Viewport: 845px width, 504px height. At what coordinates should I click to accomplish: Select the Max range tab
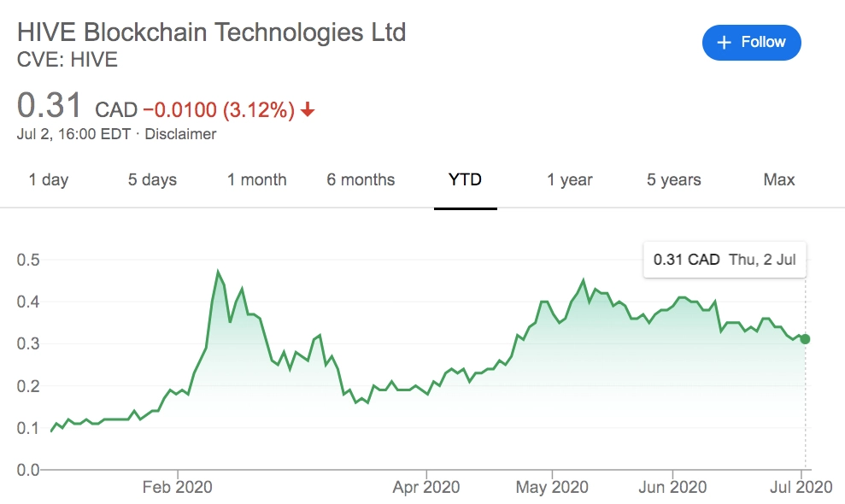point(778,179)
